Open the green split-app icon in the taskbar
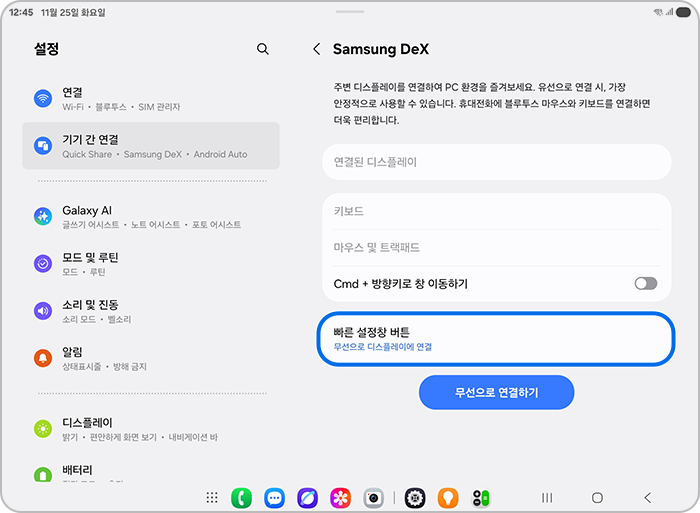The image size is (700, 513). (481, 498)
